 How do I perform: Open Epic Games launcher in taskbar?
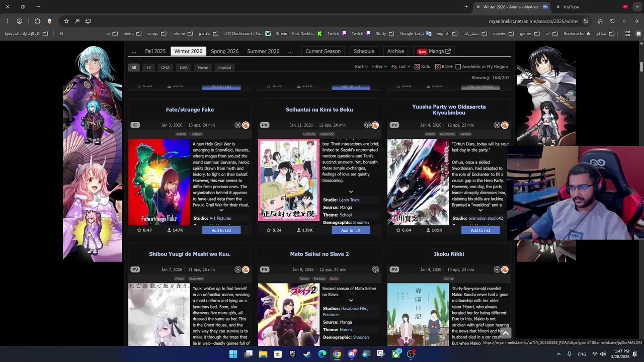pos(292,354)
